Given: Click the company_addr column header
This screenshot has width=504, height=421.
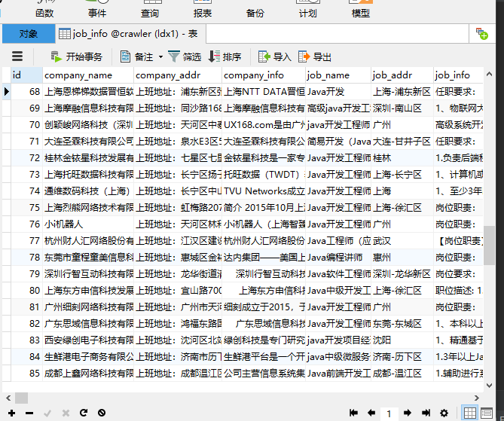Looking at the screenshot, I should pos(178,75).
